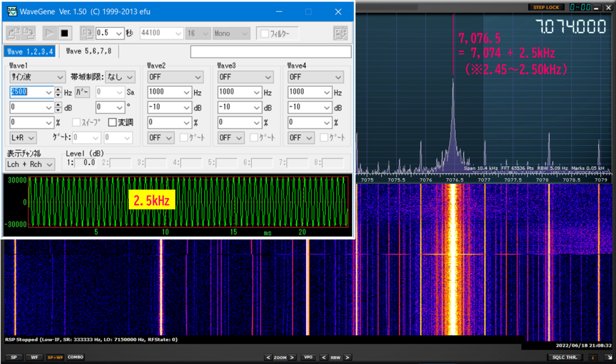616x364 pixels.
Task: Open the Wave2 OFF waveform dropdown
Action: click(x=175, y=77)
